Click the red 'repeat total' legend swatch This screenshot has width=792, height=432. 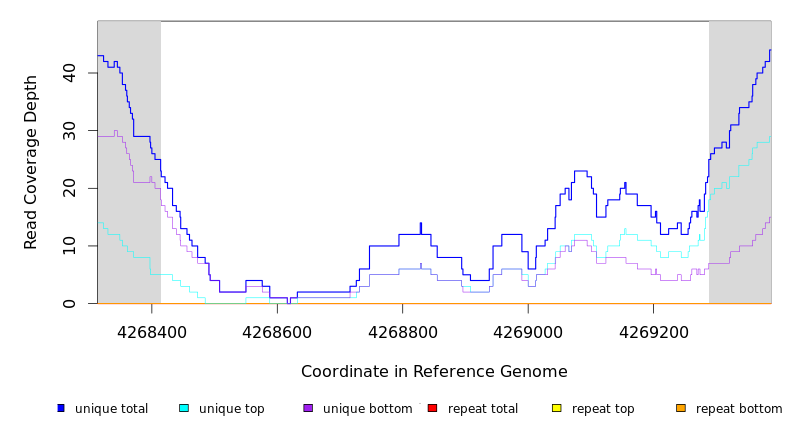click(432, 408)
